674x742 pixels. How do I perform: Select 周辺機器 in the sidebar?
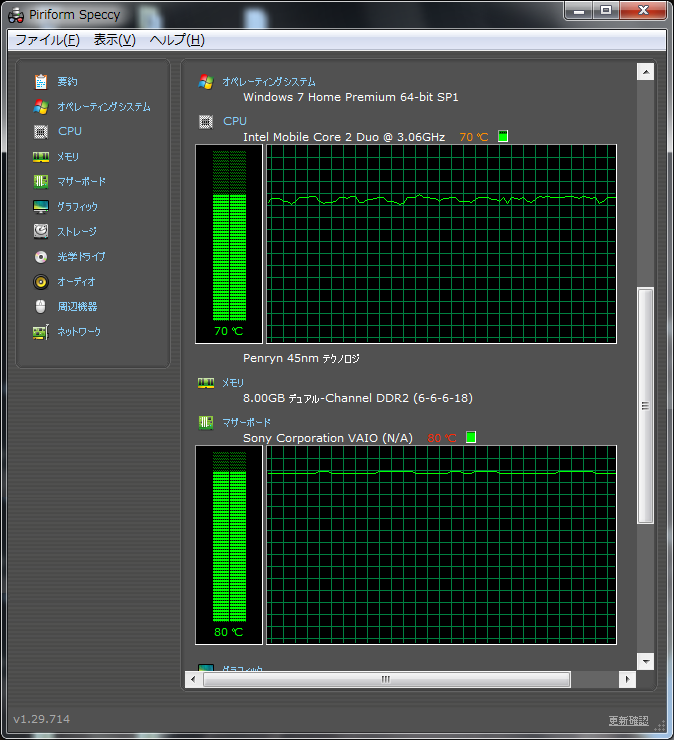(77, 307)
